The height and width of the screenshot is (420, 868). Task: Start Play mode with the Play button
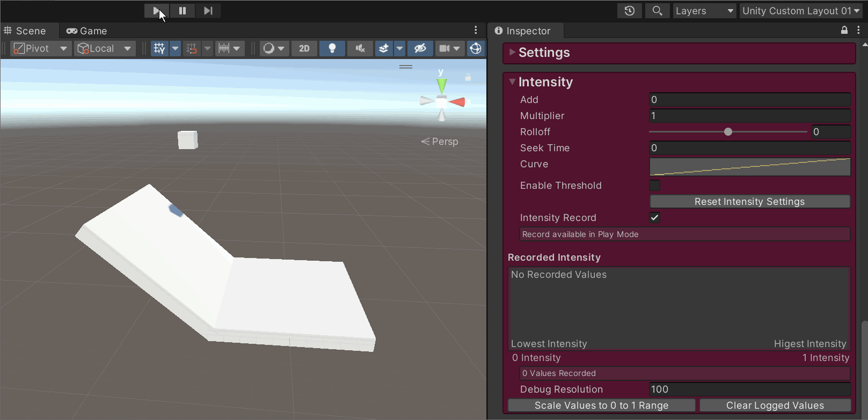click(156, 11)
